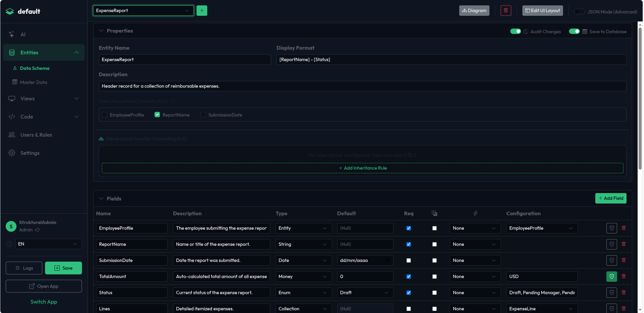Click Open App button
644x313 pixels.
click(x=44, y=286)
